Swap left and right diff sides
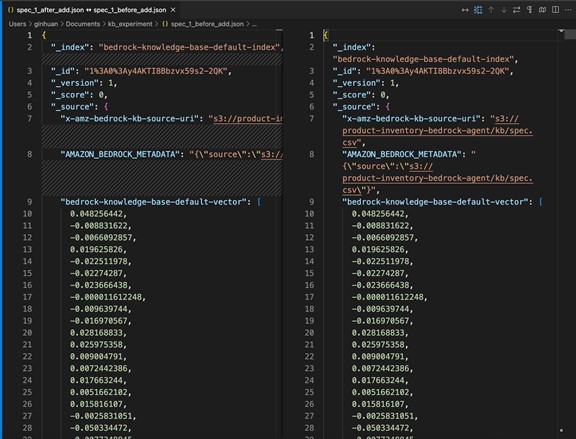 516,10
